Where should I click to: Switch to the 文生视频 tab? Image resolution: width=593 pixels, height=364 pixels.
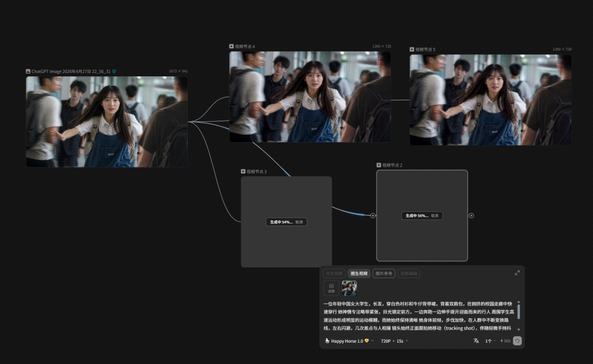click(333, 273)
